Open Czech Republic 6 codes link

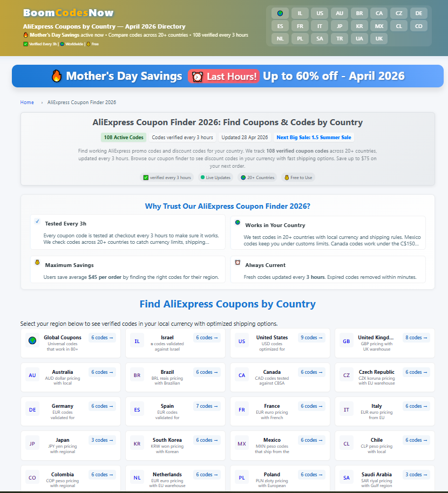pyautogui.click(x=416, y=372)
